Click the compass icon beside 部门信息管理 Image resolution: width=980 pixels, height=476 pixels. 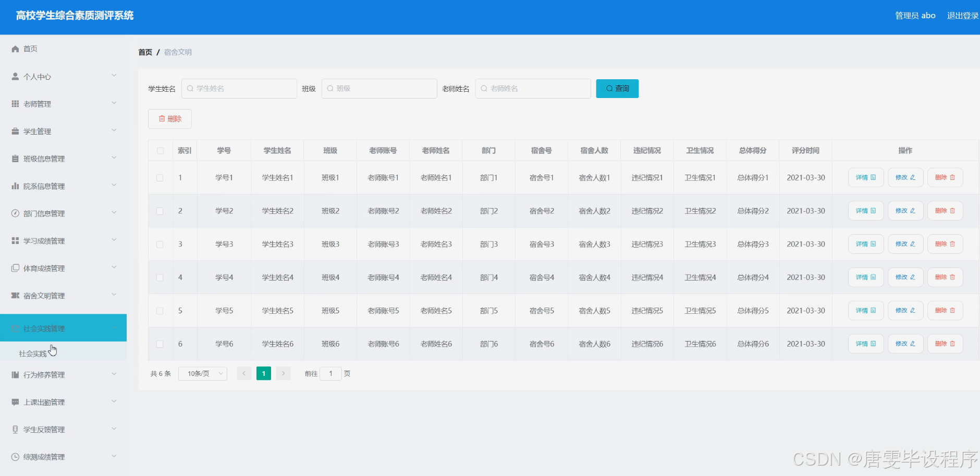(x=15, y=213)
